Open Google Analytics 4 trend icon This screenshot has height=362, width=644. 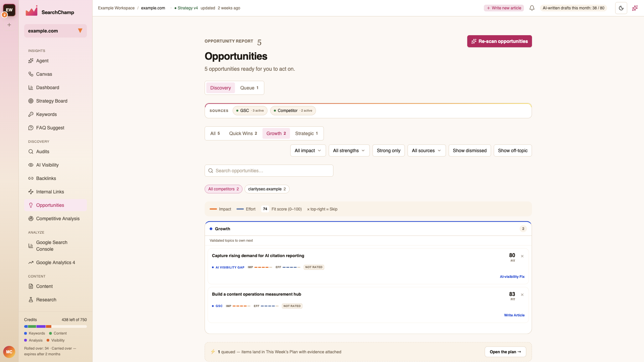coord(31,262)
